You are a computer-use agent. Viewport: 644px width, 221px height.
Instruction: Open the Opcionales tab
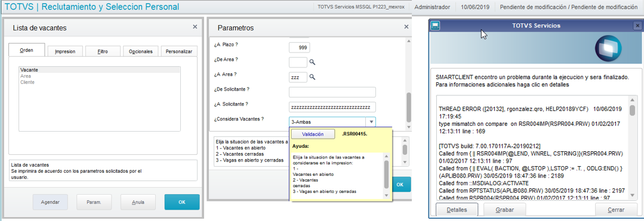coord(140,52)
